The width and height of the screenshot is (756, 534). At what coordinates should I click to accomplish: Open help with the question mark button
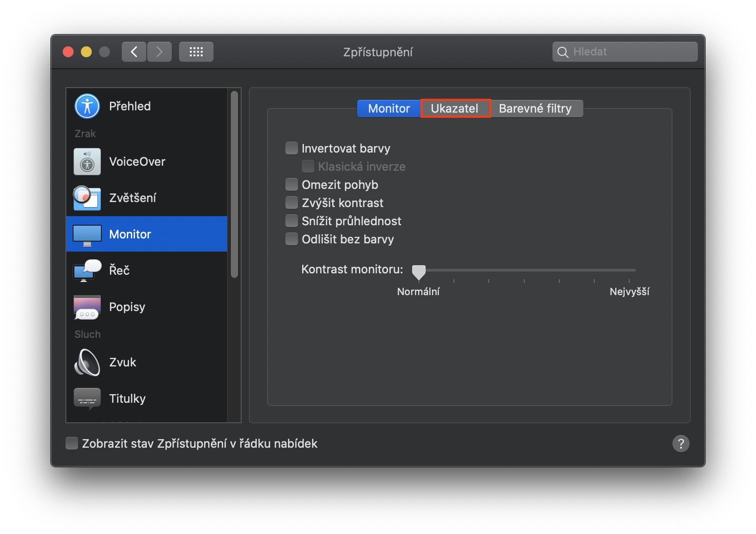pos(681,444)
